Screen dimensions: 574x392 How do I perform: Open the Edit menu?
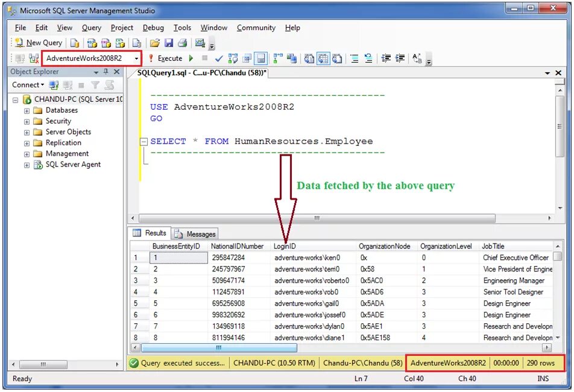click(42, 28)
